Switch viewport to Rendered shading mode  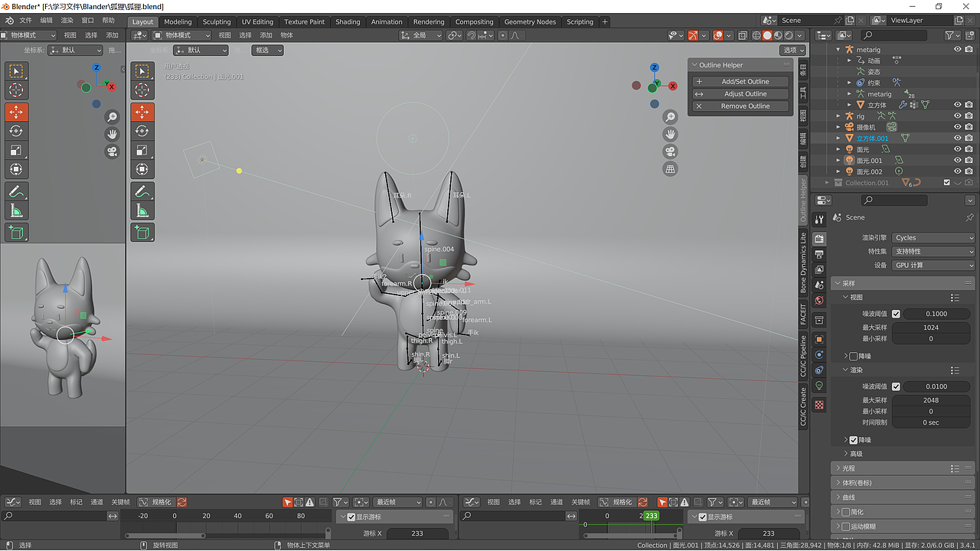789,34
